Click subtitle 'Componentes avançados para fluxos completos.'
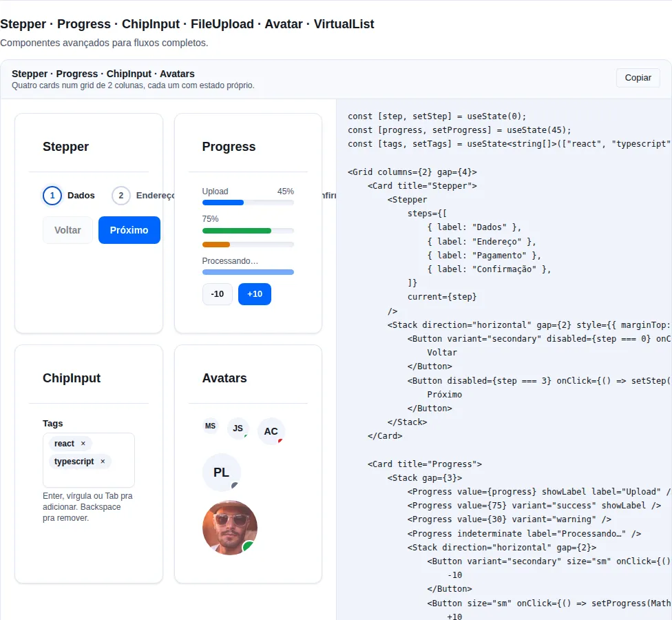This screenshot has height=620, width=672. pos(104,43)
